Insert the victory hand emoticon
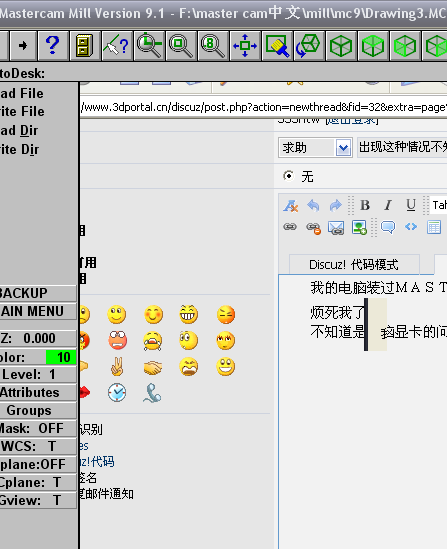Screen dimensions: 447x549 pyautogui.click(x=117, y=367)
